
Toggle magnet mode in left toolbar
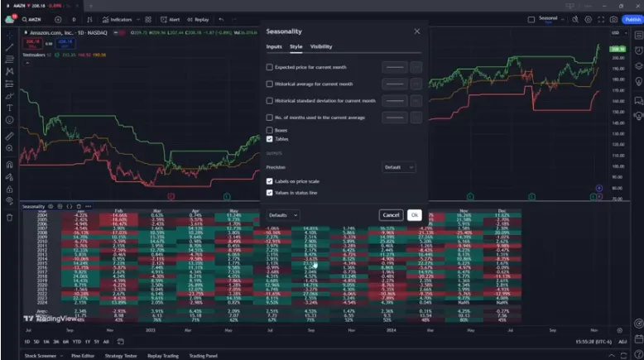[9, 165]
